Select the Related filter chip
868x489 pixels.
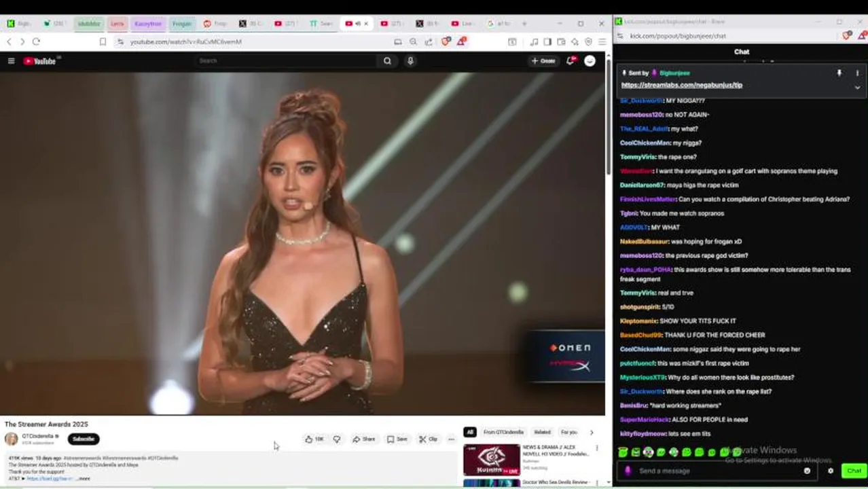click(542, 432)
